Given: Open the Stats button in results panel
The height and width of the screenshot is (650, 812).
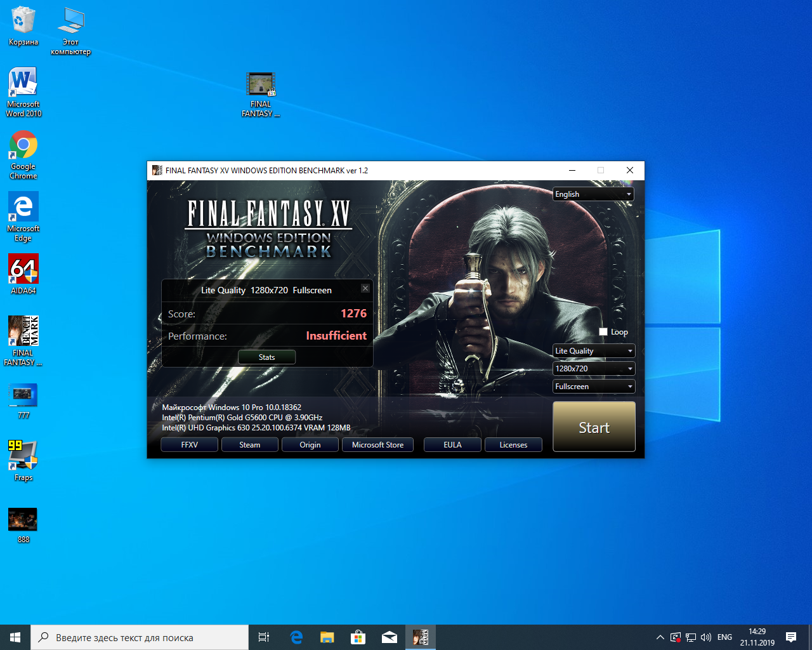Looking at the screenshot, I should click(266, 357).
